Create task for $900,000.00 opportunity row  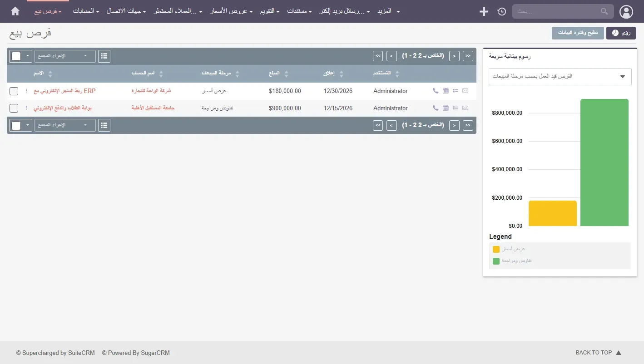456,108
